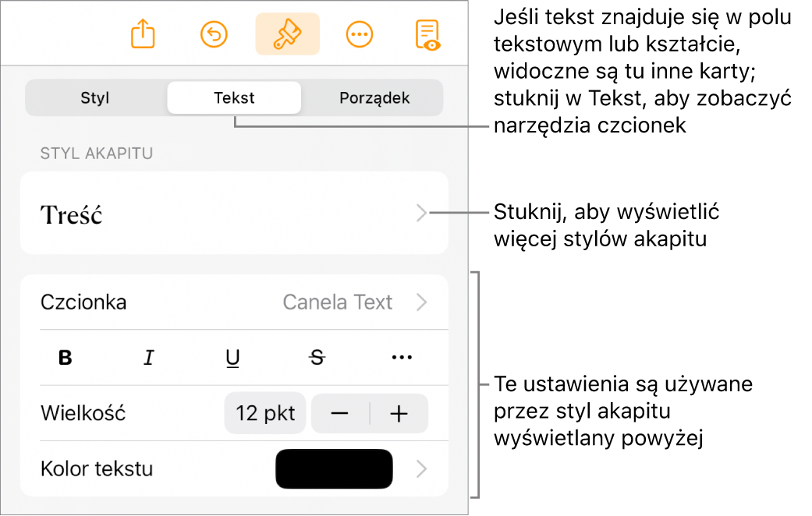Screen dimensions: 812x516
Task: Open the Czcionka font row
Action: click(234, 302)
